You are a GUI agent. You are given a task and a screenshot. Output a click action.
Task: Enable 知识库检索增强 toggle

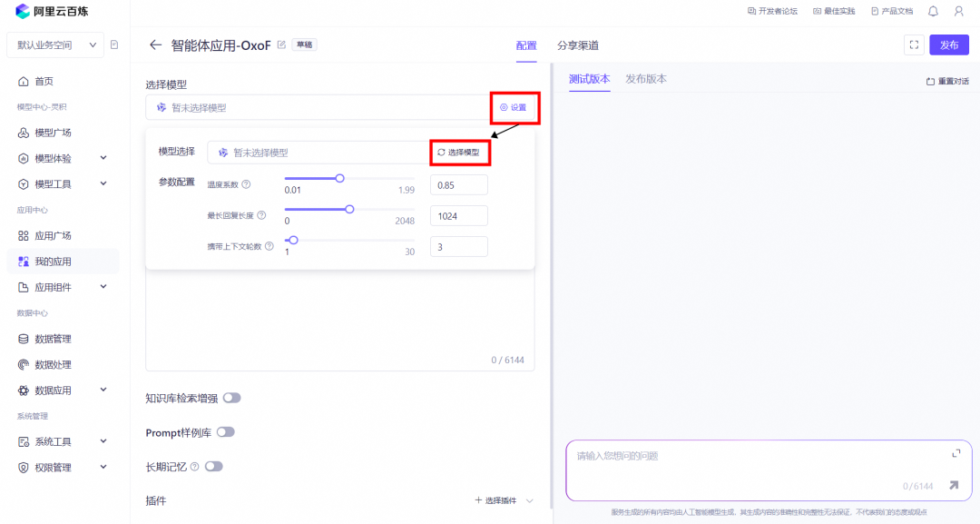point(231,398)
